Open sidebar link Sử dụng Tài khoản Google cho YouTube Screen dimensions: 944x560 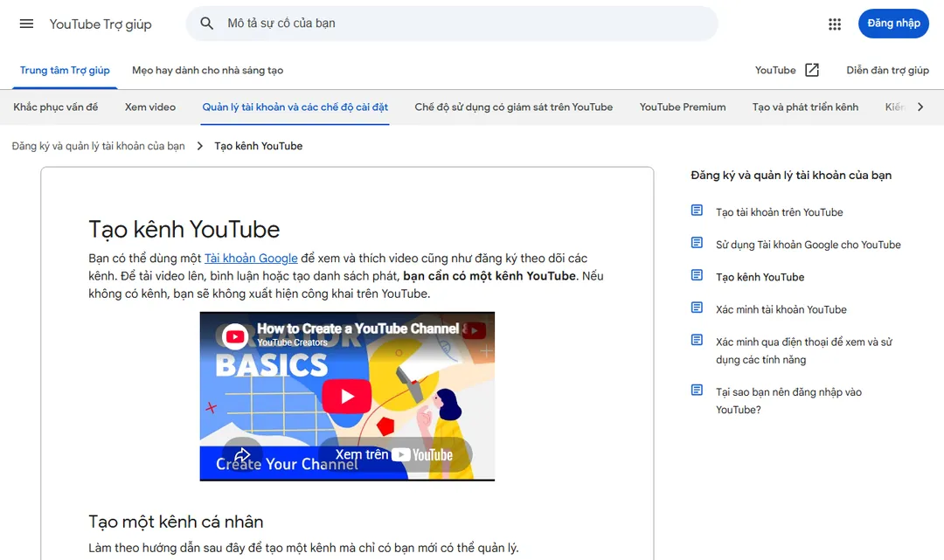(x=808, y=245)
